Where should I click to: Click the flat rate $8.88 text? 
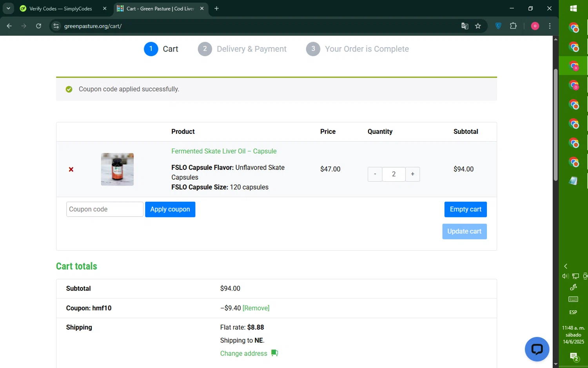tap(242, 327)
